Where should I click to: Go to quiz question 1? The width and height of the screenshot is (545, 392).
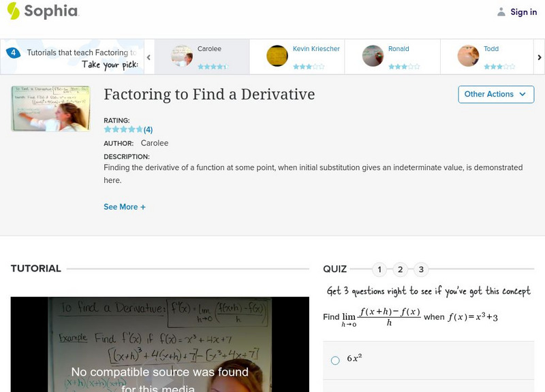click(379, 269)
